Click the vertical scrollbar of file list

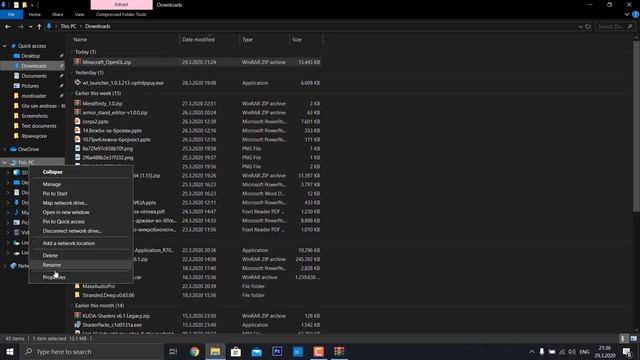click(636, 127)
